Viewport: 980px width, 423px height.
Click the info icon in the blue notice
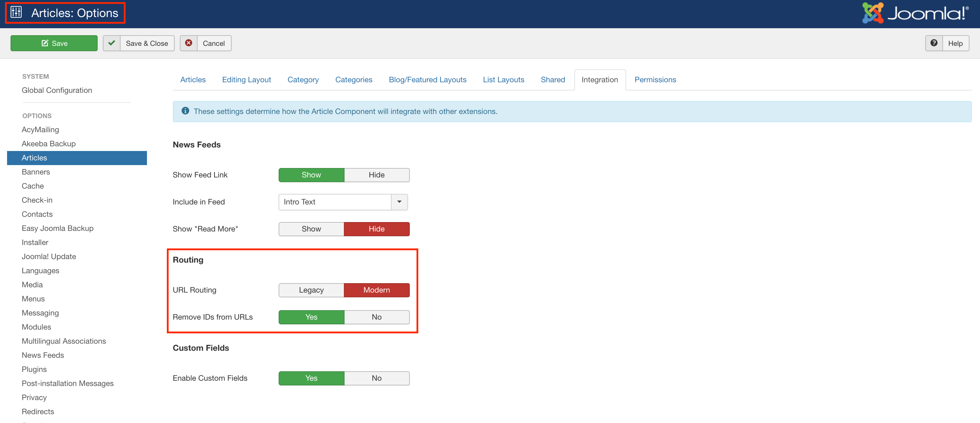185,111
